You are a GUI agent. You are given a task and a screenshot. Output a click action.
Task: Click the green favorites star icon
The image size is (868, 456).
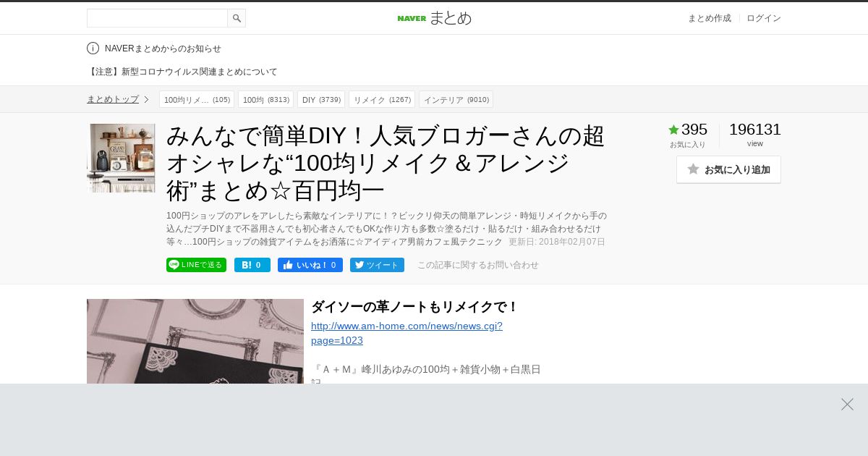(673, 130)
